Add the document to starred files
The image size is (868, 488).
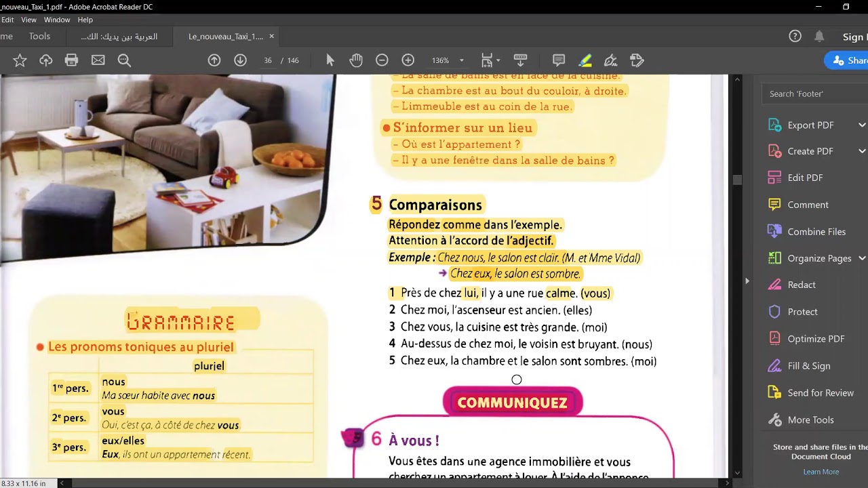click(x=20, y=60)
